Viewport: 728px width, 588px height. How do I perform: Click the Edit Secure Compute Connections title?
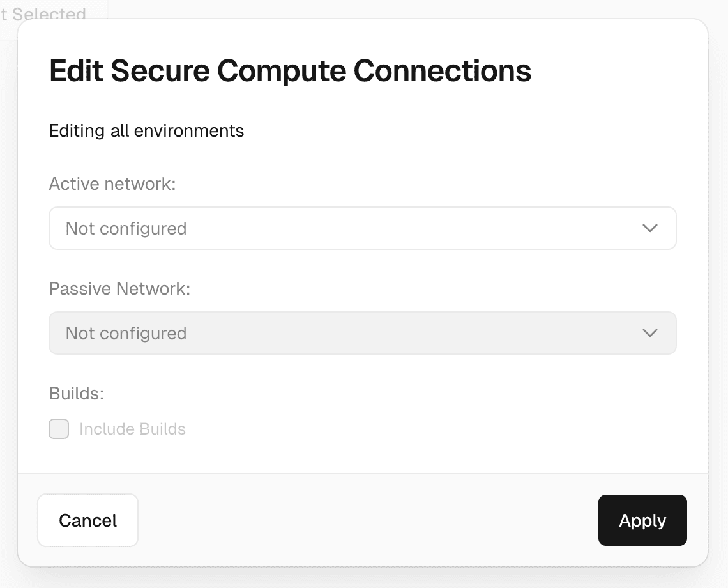coord(289,70)
